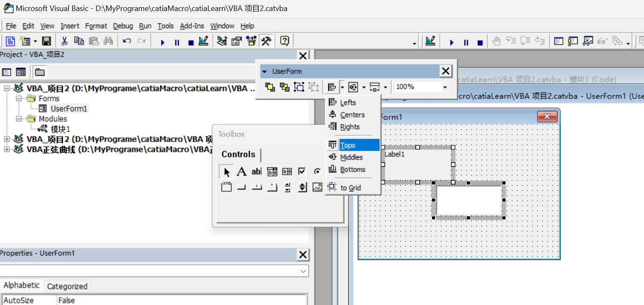This screenshot has height=305, width=644.
Task: Click the Undo arrow icon
Action: pyautogui.click(x=127, y=41)
